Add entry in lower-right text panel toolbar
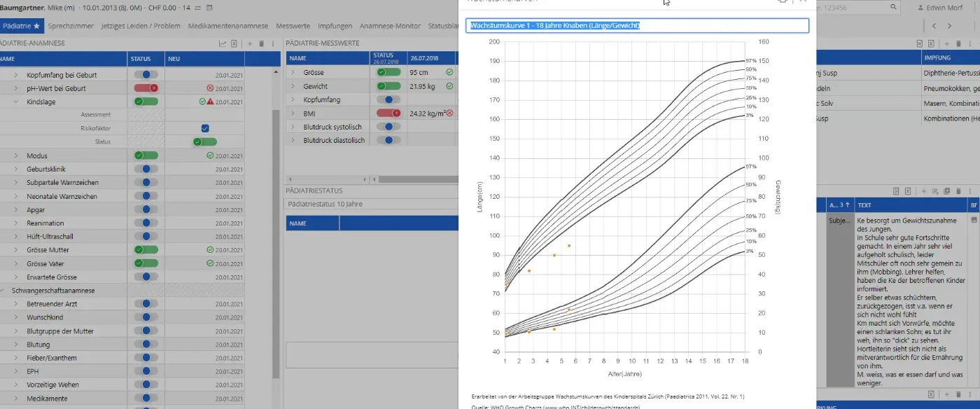980x409 pixels. tap(924, 190)
